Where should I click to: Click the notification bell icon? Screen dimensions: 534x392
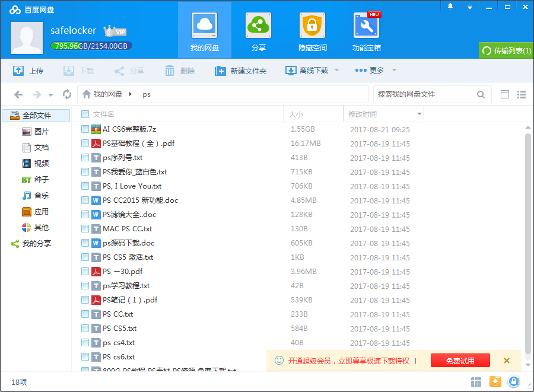(x=450, y=7)
